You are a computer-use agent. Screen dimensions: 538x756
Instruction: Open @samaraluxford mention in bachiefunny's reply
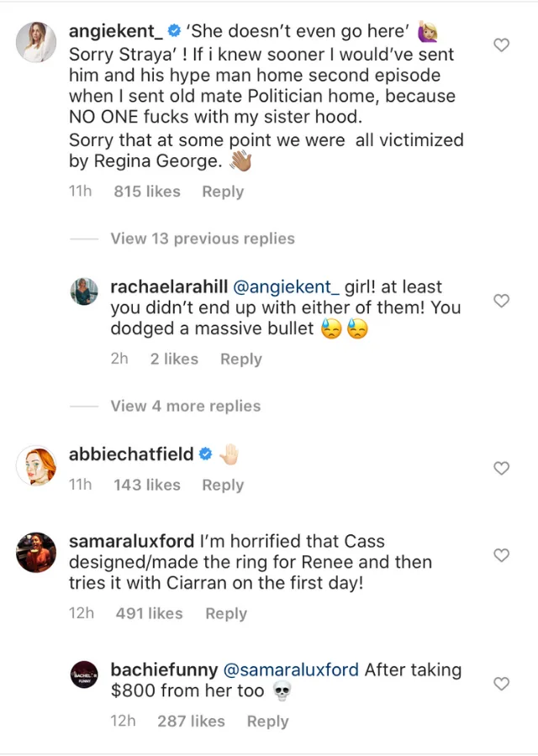coord(290,670)
